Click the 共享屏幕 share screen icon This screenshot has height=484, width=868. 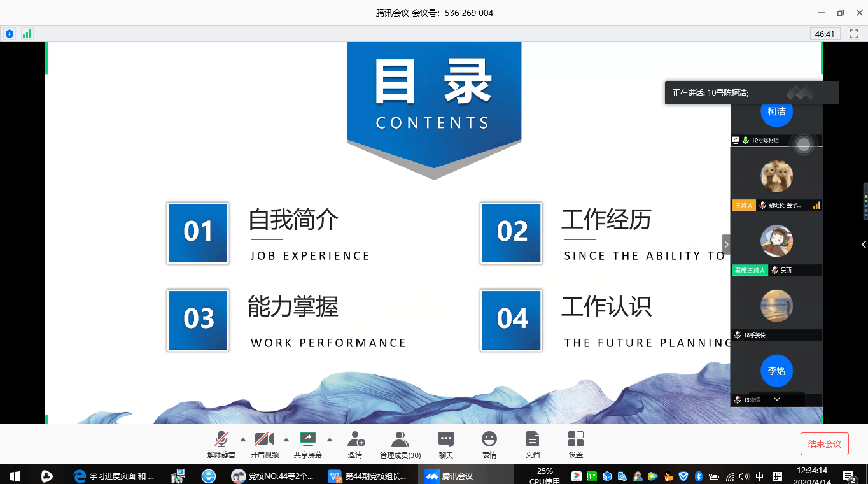pos(308,445)
